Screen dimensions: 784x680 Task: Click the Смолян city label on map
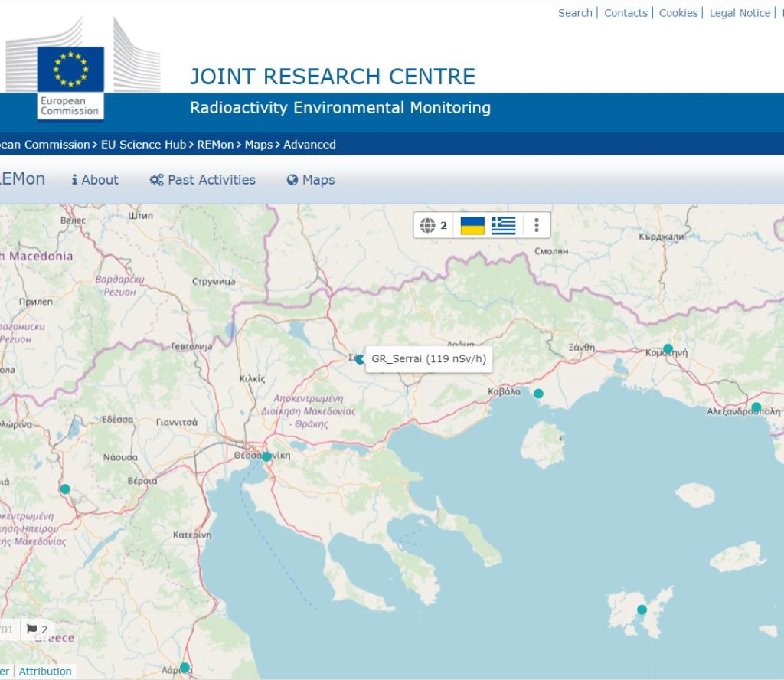551,251
